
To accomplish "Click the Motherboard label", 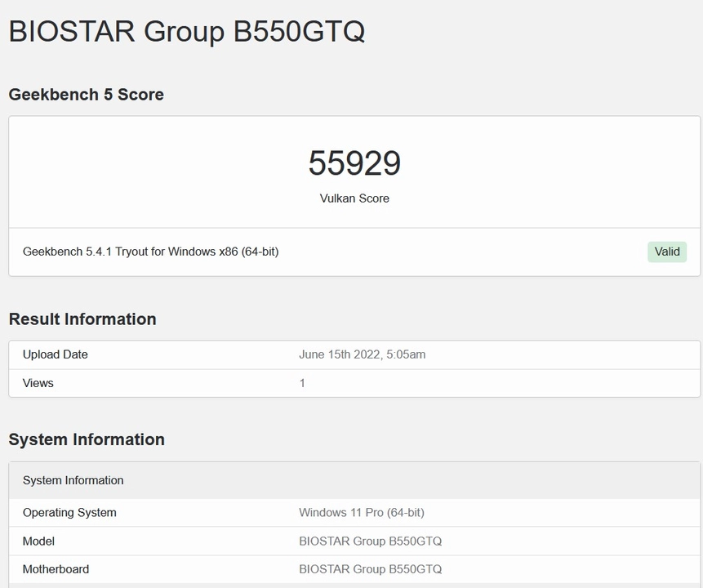I will point(56,569).
